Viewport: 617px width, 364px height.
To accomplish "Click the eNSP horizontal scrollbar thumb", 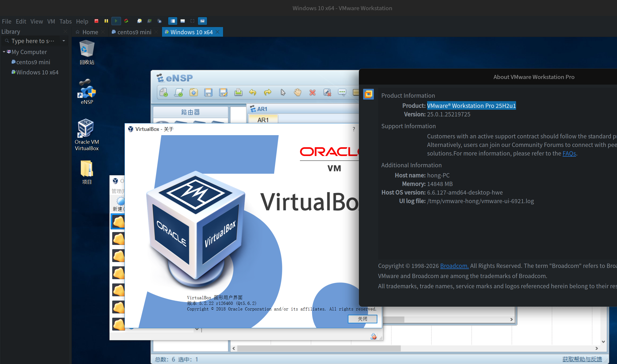I will pyautogui.click(x=319, y=348).
